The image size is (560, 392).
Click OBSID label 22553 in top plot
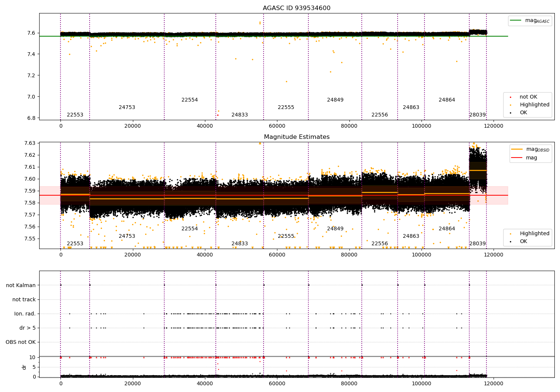tap(75, 115)
